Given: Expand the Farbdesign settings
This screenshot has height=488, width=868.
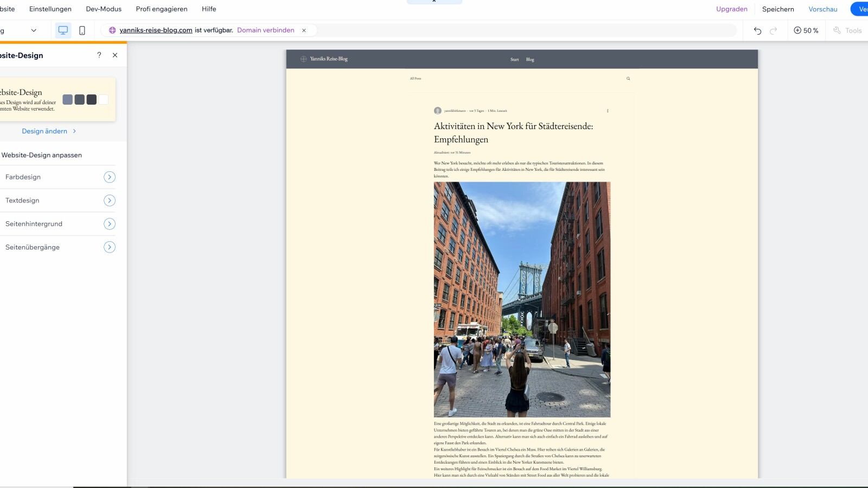Looking at the screenshot, I should click(x=110, y=177).
